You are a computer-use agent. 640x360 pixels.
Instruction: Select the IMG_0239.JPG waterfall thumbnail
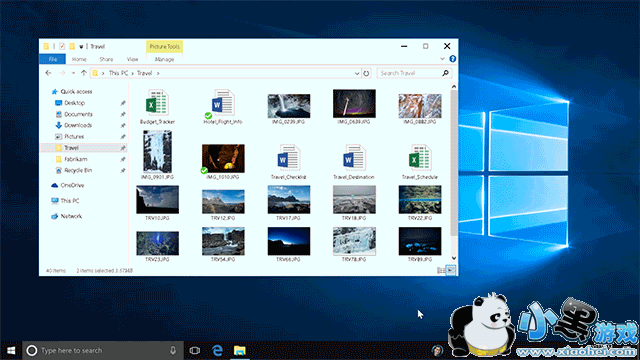(289, 105)
